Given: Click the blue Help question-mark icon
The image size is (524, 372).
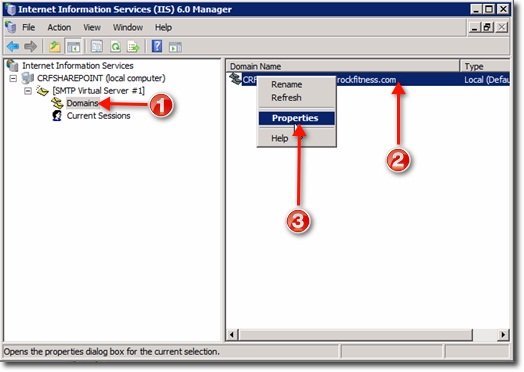Looking at the screenshot, I should click(157, 46).
